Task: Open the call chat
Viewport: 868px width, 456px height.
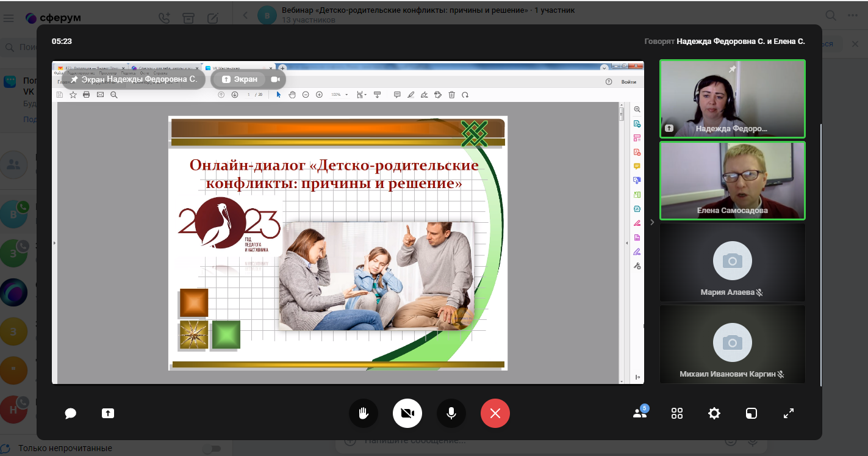Action: [71, 413]
